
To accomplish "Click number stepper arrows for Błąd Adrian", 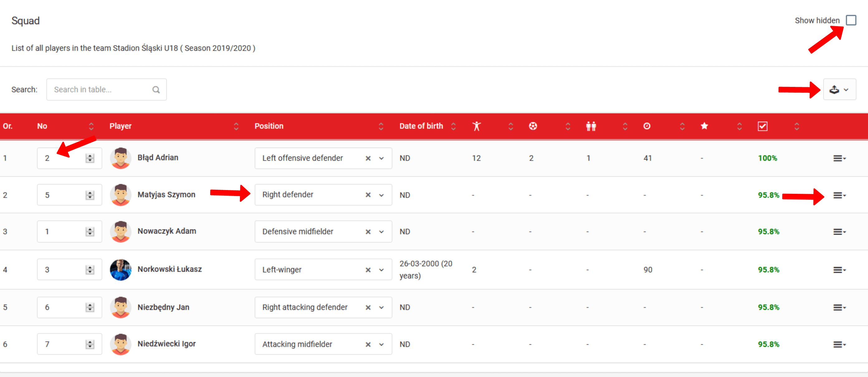I will point(90,158).
